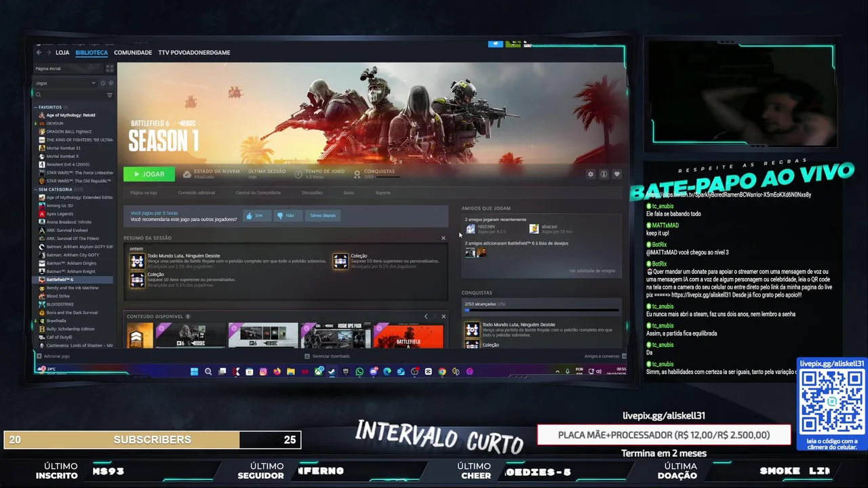Viewport: 868px width, 488px height.
Task: Click friend NDZINN's avatar
Action: [x=471, y=229]
